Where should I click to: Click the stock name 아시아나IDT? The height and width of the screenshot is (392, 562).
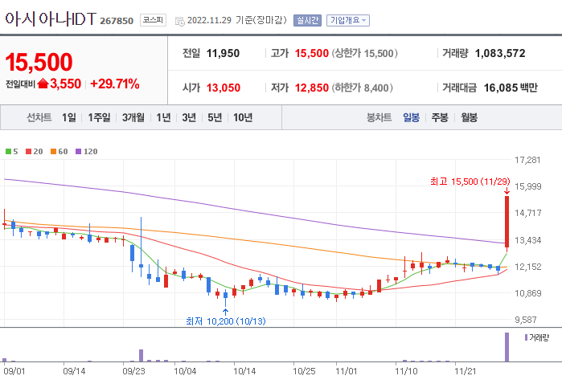[x=51, y=19]
